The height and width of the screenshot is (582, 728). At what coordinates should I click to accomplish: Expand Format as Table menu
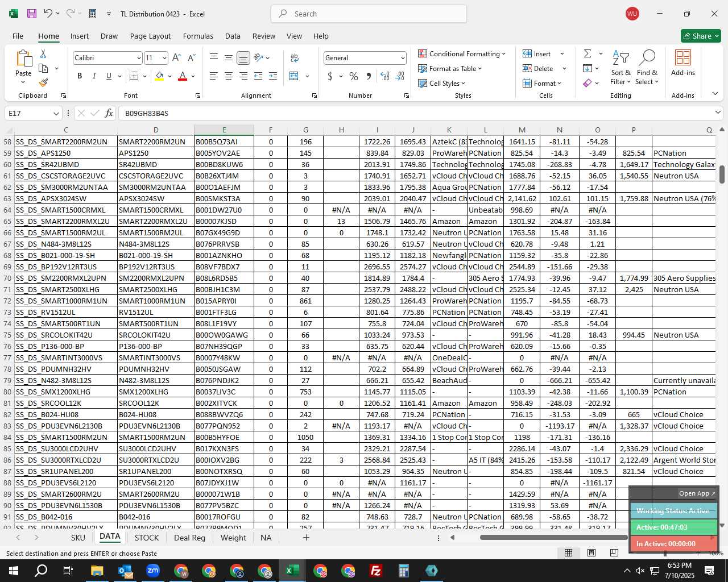(450, 68)
